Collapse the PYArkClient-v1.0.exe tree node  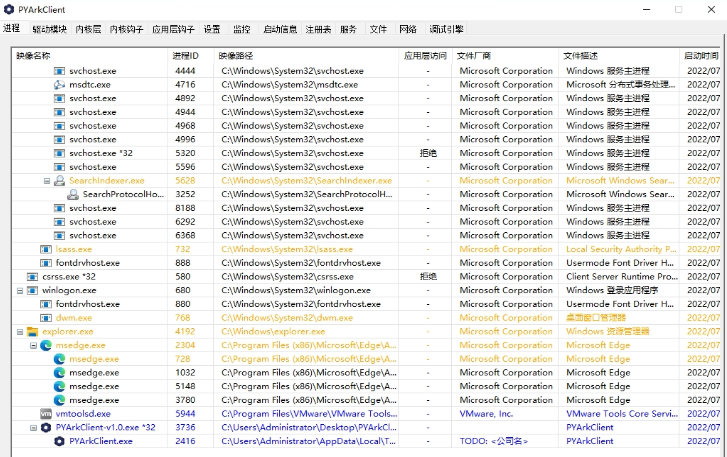33,428
